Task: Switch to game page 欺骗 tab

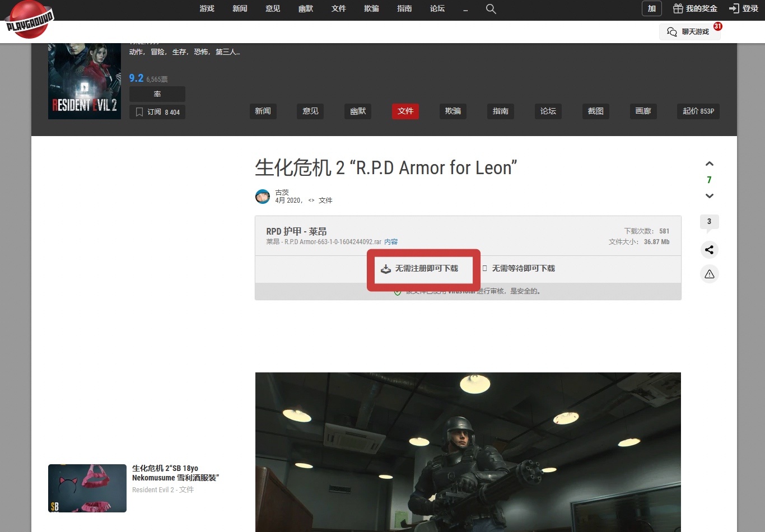Action: pyautogui.click(x=453, y=111)
